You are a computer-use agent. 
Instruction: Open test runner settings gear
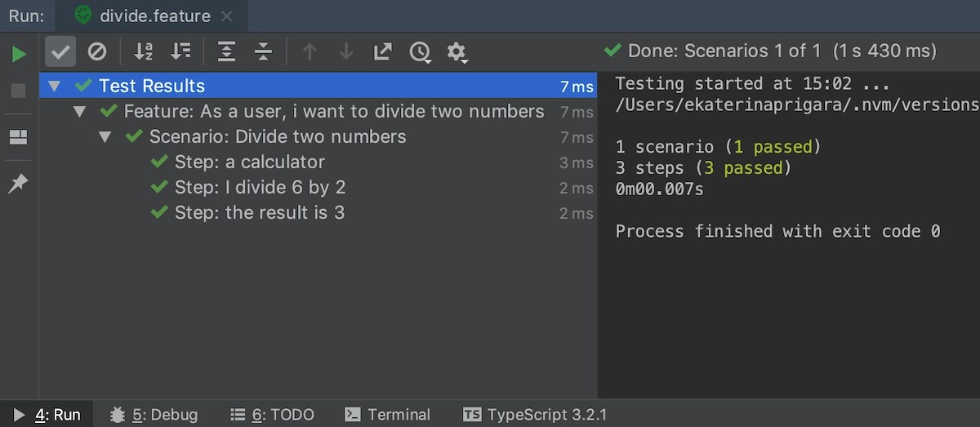point(457,52)
